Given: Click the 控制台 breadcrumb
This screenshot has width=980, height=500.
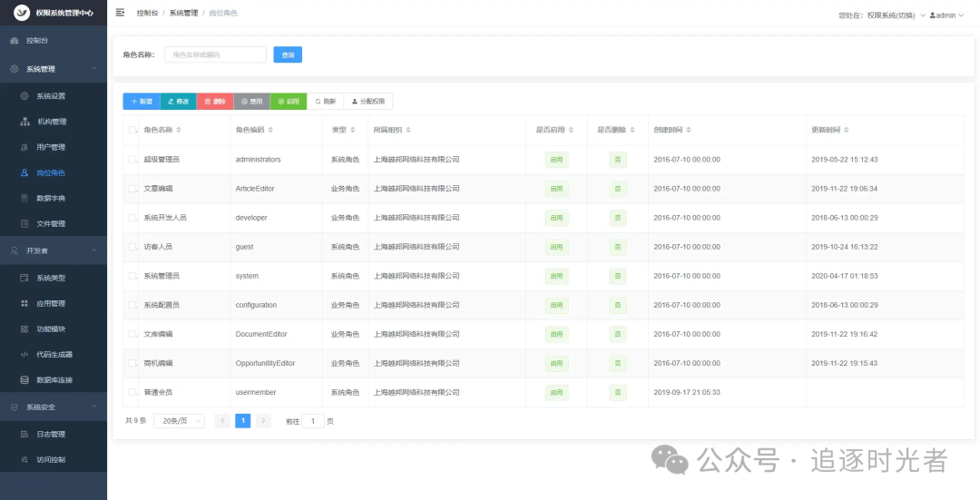Looking at the screenshot, I should [x=148, y=13].
